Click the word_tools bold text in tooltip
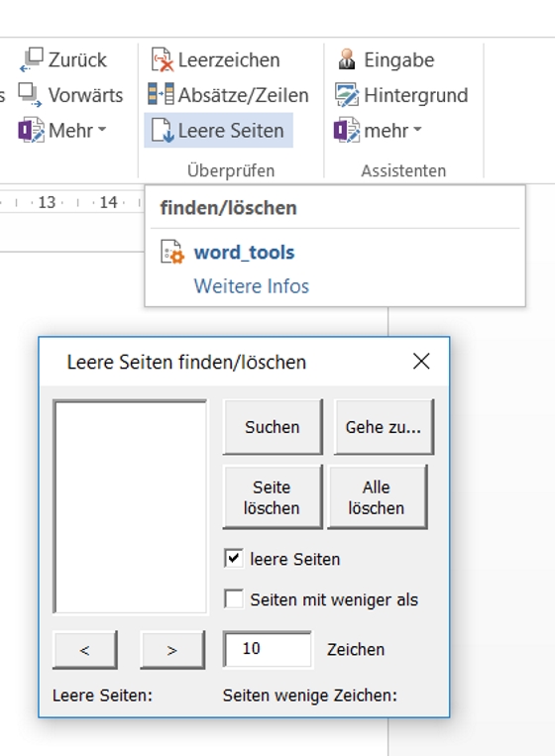 point(244,252)
